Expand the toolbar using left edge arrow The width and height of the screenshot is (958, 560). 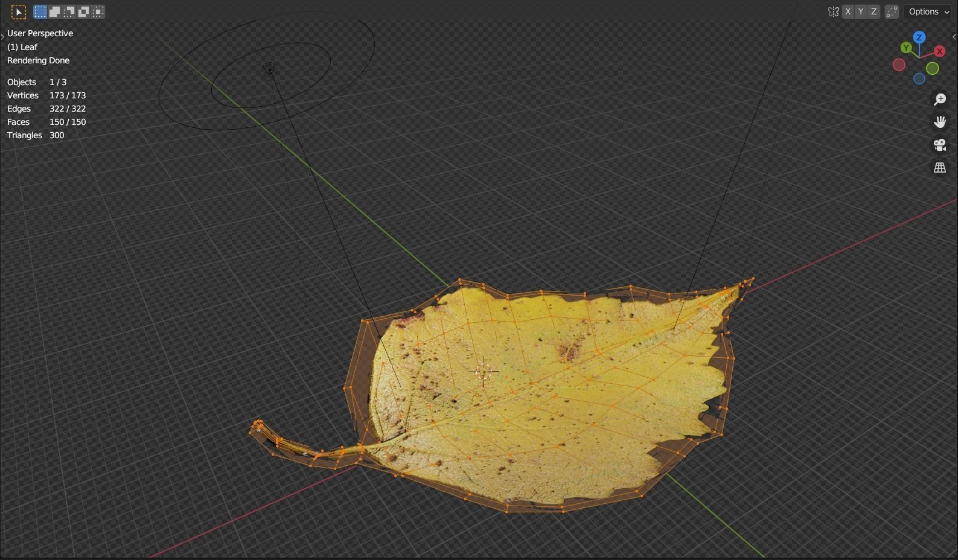click(2, 37)
